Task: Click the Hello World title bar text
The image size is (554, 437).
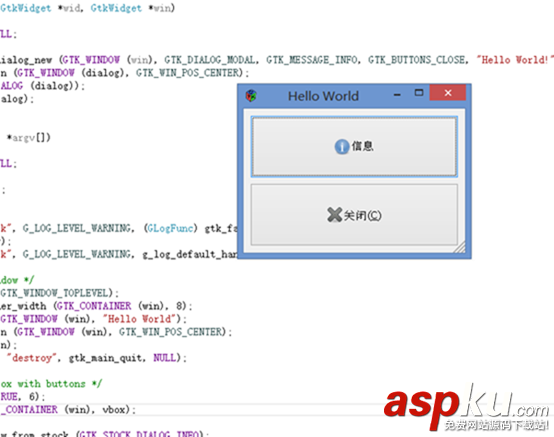Action: 323,96
